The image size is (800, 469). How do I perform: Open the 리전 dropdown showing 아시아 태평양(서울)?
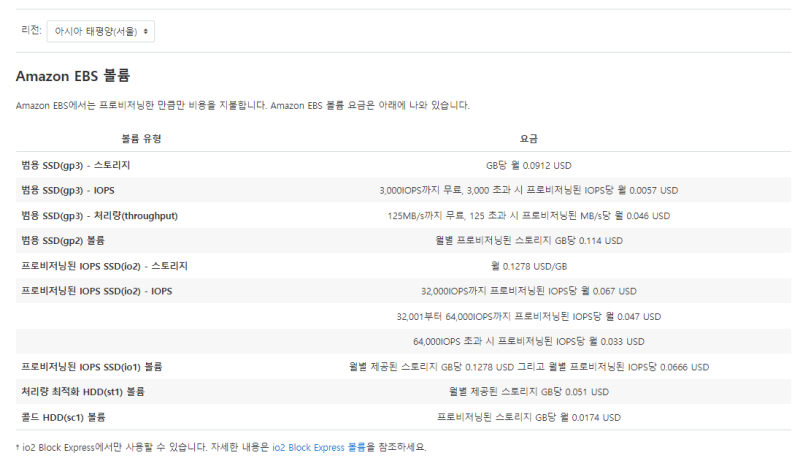(x=101, y=32)
